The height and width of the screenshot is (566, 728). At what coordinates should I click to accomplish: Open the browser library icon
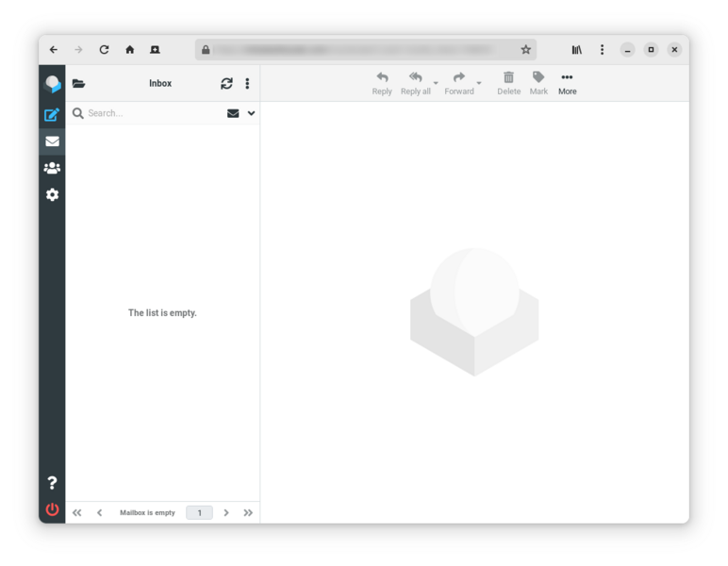[576, 50]
